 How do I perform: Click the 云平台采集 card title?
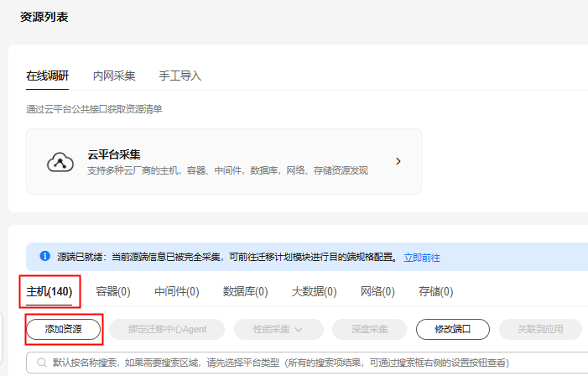pos(114,154)
